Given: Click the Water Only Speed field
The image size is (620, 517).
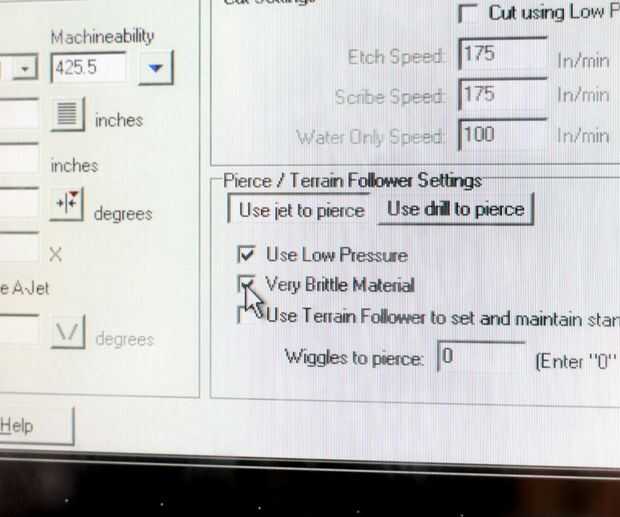Looking at the screenshot, I should coord(503,135).
